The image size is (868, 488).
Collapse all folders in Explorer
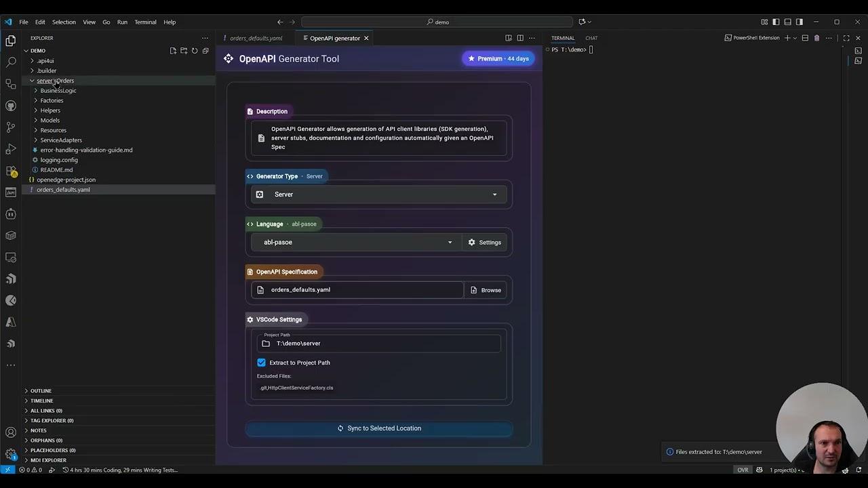(205, 51)
